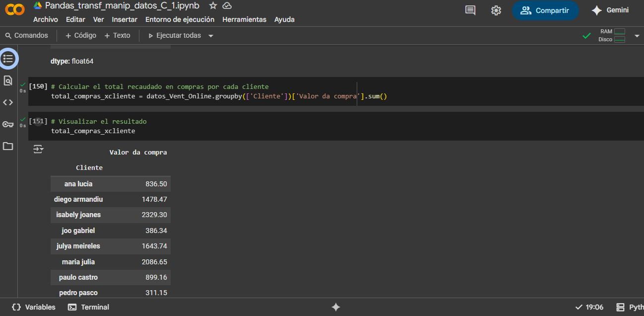Click the comment '# Visualizar el resultado'
The width and height of the screenshot is (644, 316).
pos(99,121)
